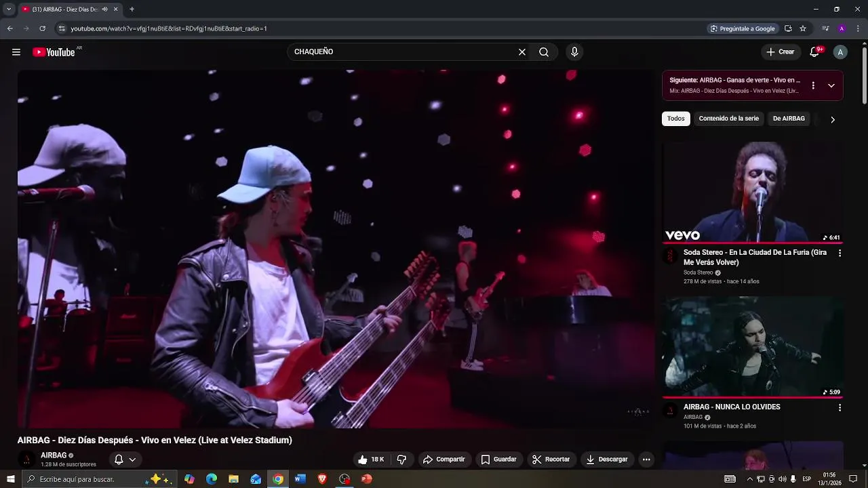Open Brave browser from the taskbar
This screenshot has width=868, height=488.
tap(322, 479)
